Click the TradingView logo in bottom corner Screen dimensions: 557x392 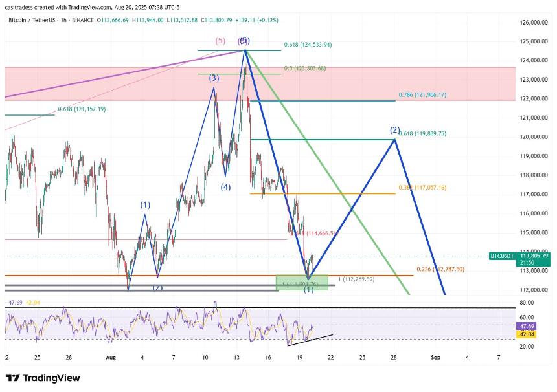coord(43,378)
